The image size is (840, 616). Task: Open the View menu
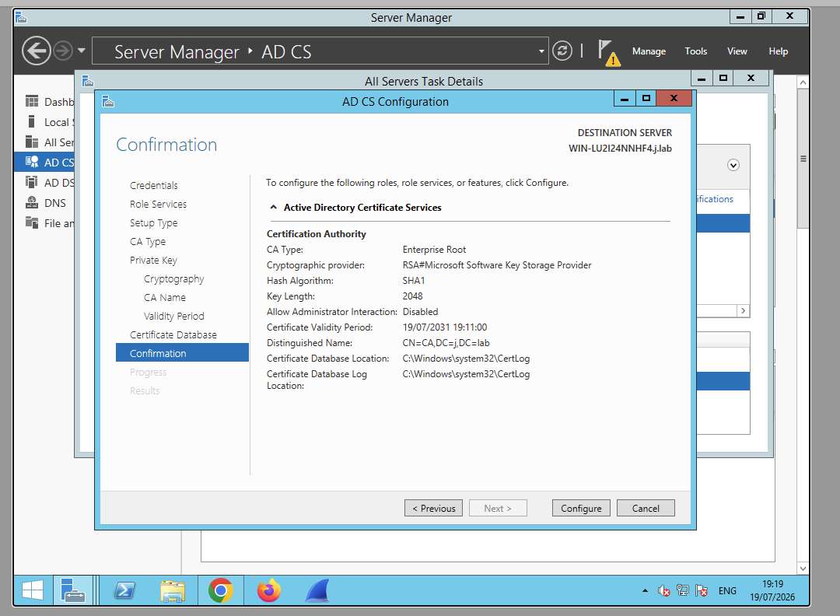(737, 51)
